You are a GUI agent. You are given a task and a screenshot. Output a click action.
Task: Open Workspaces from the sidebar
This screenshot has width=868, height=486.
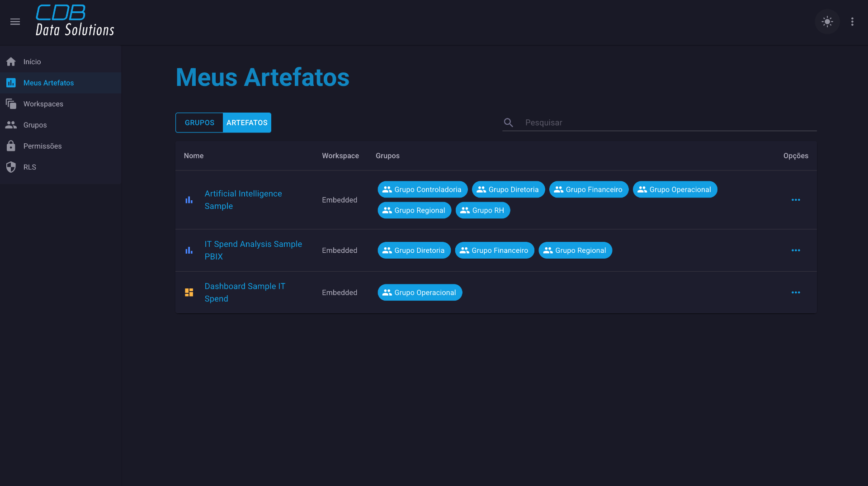pos(43,104)
